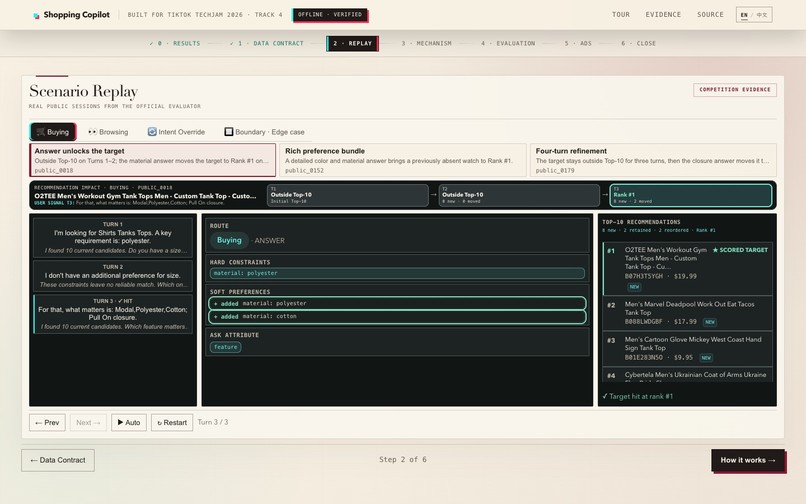This screenshot has height=504, width=806.
Task: Restart the scenario replay
Action: coord(172,423)
